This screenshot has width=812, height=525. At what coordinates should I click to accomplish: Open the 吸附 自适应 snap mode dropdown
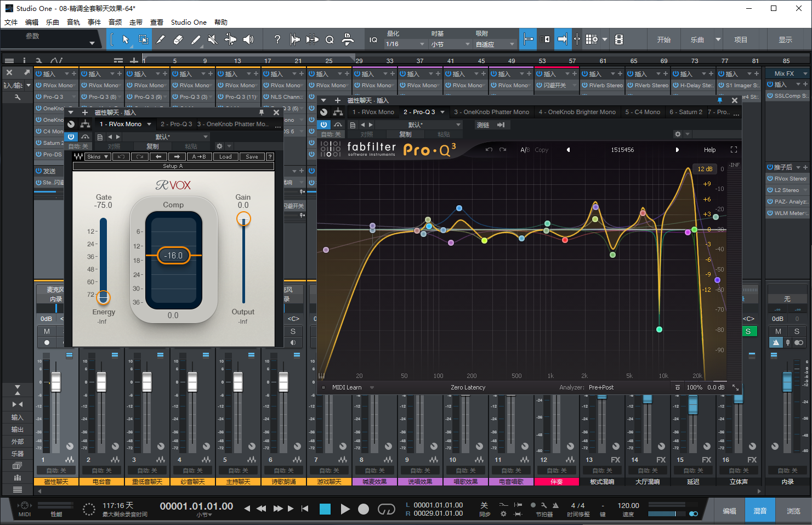click(x=494, y=43)
